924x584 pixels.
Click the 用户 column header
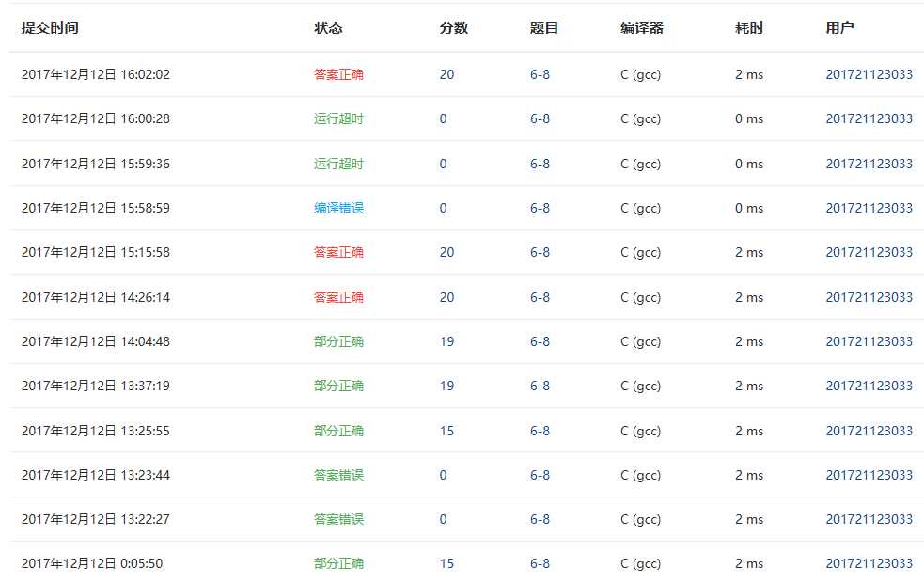tap(839, 27)
